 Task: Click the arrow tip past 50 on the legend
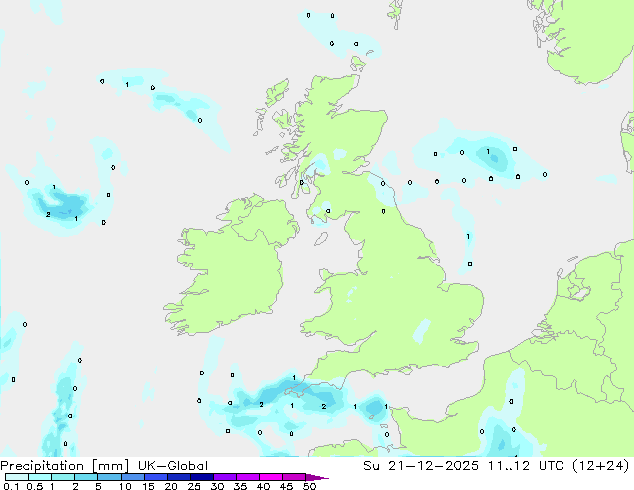[x=317, y=477]
